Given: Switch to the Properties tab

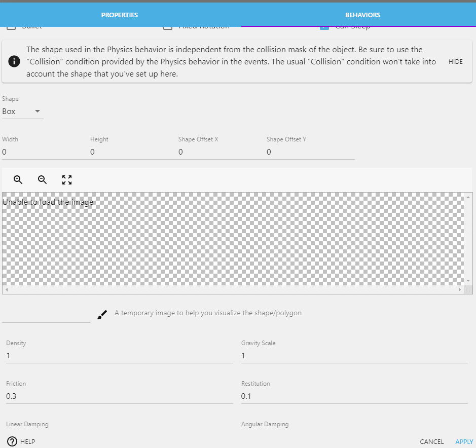Looking at the screenshot, I should point(119,15).
